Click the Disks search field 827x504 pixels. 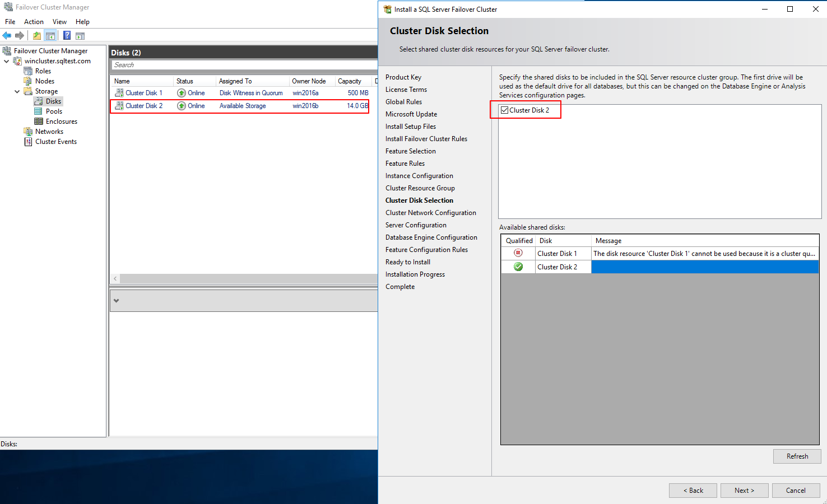(244, 65)
